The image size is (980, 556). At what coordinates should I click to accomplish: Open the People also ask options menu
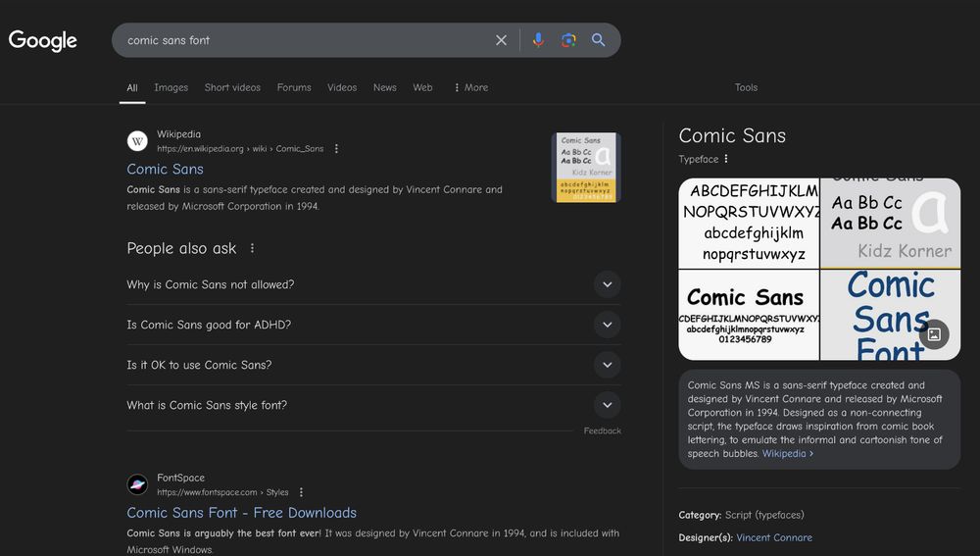point(252,248)
